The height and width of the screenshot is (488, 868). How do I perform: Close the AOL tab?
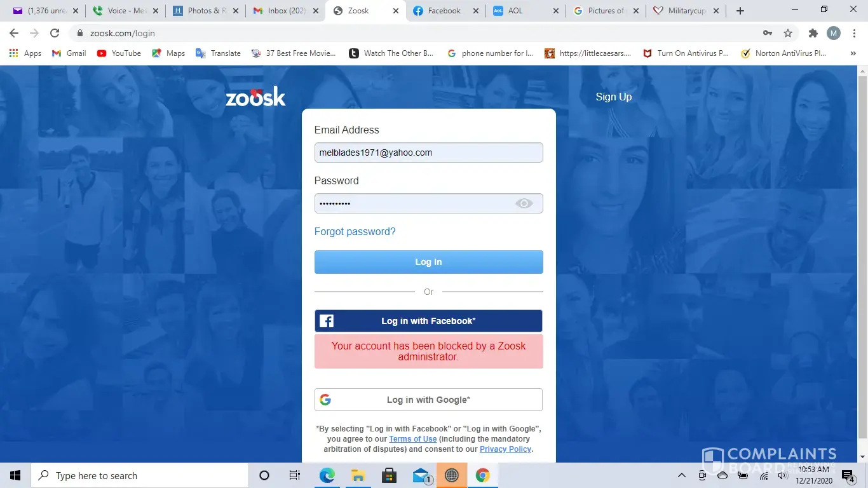pos(556,11)
